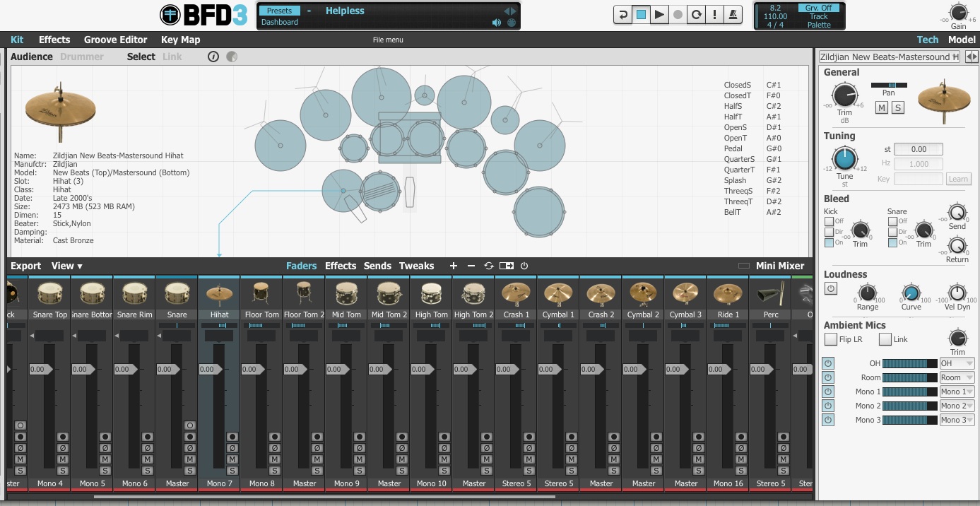Click the gray globe icon next to info
This screenshot has width=980, height=506.
point(232,57)
